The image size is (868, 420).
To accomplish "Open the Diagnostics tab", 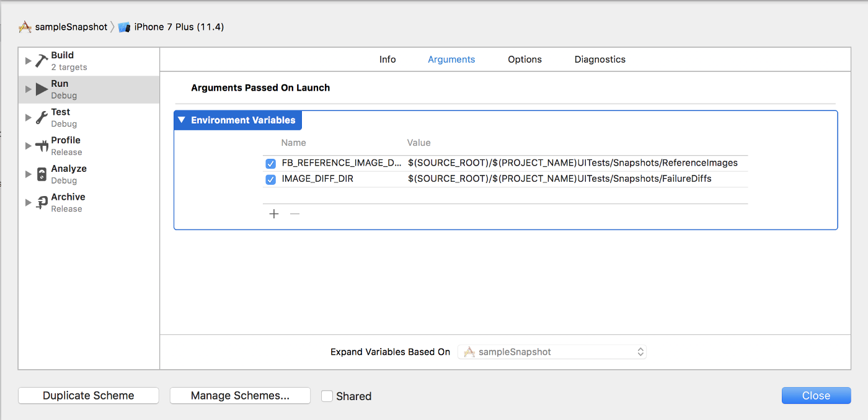I will [x=600, y=60].
